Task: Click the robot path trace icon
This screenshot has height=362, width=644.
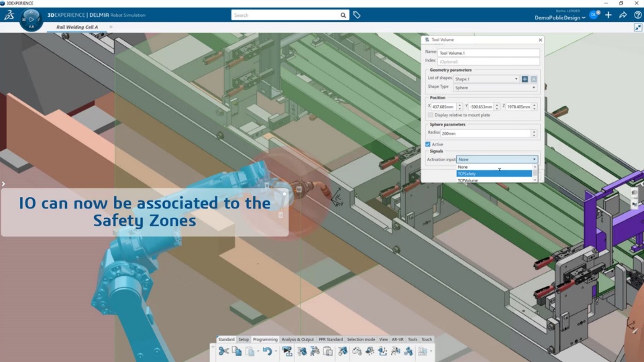Action: [396, 351]
